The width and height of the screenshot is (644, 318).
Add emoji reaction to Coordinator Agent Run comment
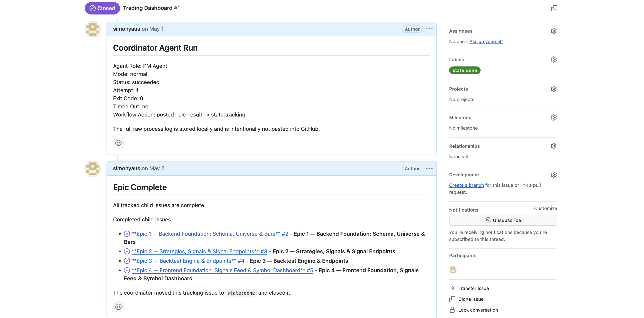click(x=118, y=143)
